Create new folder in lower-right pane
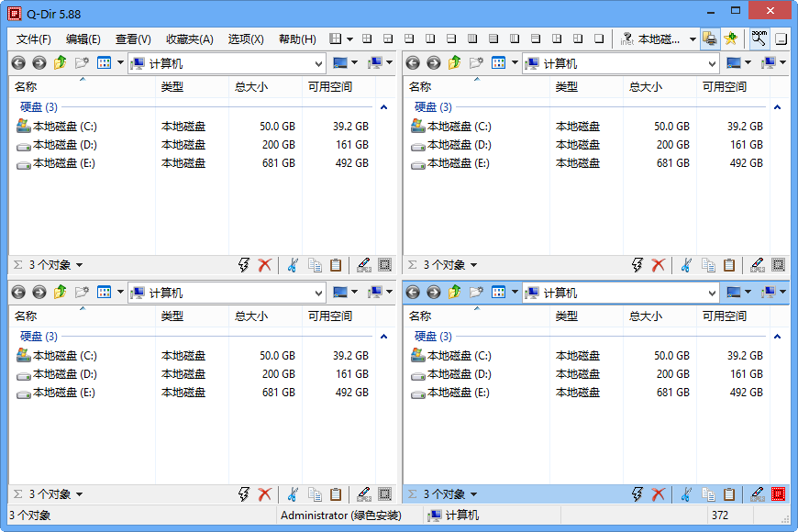Image resolution: width=798 pixels, height=532 pixels. pos(476,293)
